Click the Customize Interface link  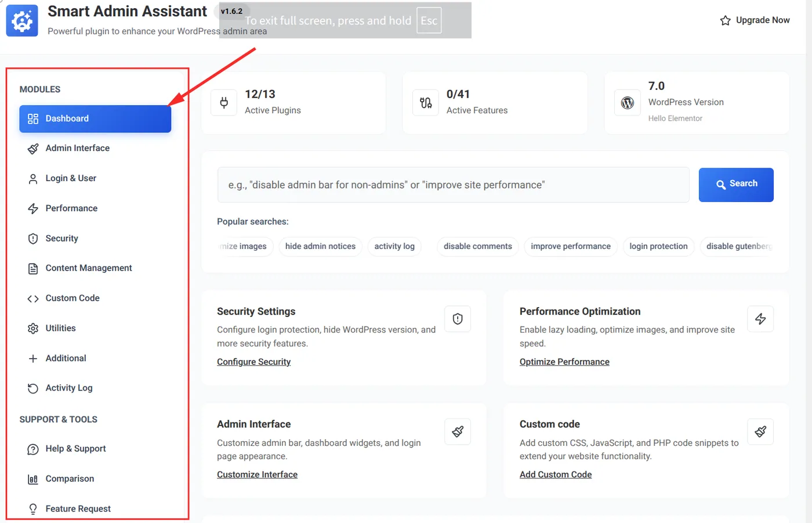[257, 474]
